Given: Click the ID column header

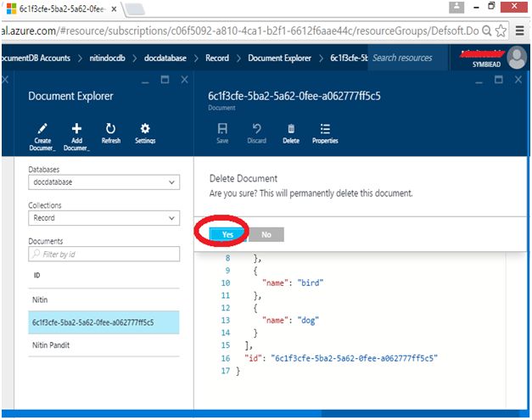Looking at the screenshot, I should pyautogui.click(x=36, y=275).
